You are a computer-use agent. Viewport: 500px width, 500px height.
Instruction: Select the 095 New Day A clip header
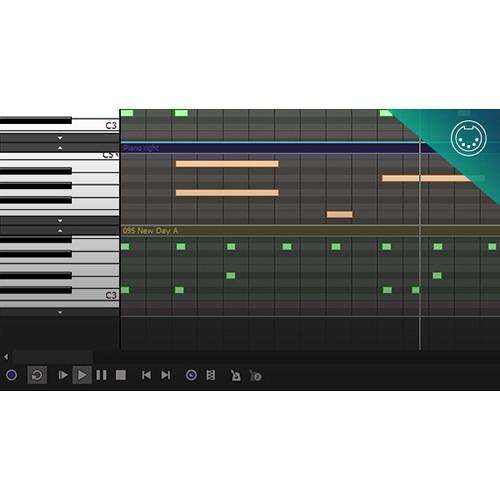click(x=310, y=231)
